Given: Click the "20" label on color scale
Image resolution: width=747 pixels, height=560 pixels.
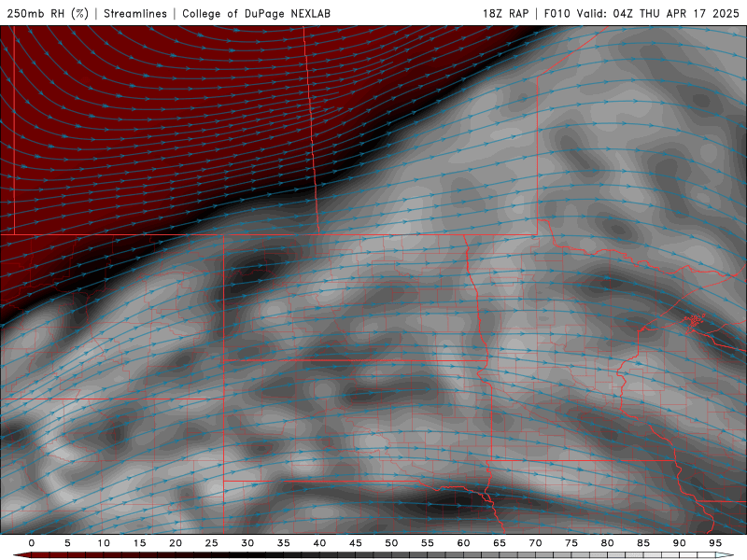Looking at the screenshot, I should click(x=176, y=543).
